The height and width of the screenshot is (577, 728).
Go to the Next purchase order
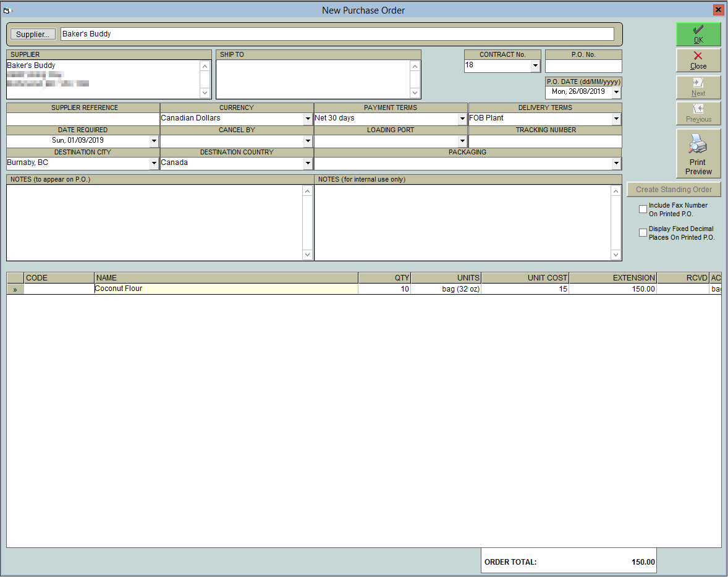(x=698, y=87)
